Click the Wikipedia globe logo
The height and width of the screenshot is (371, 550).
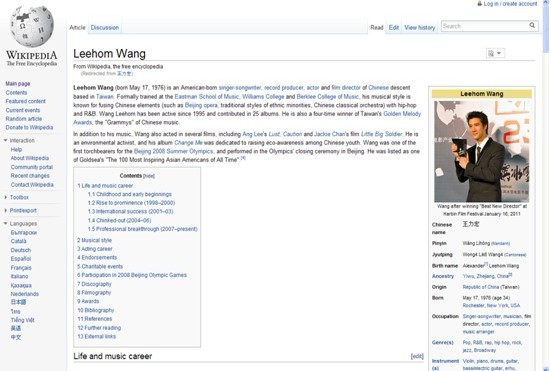click(x=32, y=26)
